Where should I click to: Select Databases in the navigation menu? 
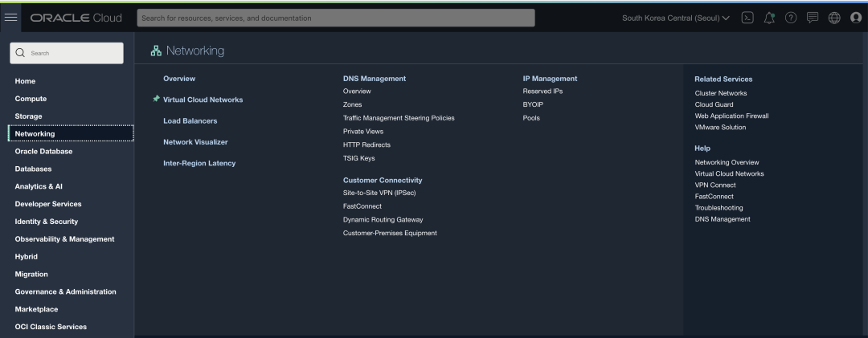pyautogui.click(x=33, y=169)
